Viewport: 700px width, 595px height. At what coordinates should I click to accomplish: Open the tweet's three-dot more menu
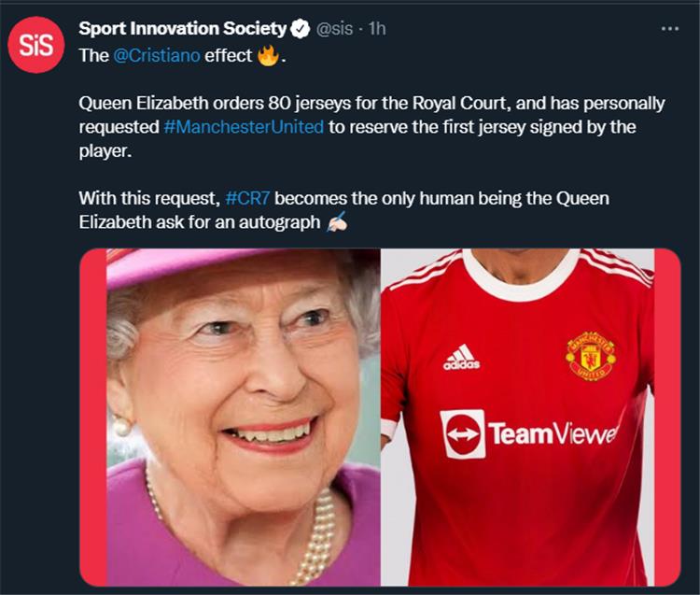[669, 29]
